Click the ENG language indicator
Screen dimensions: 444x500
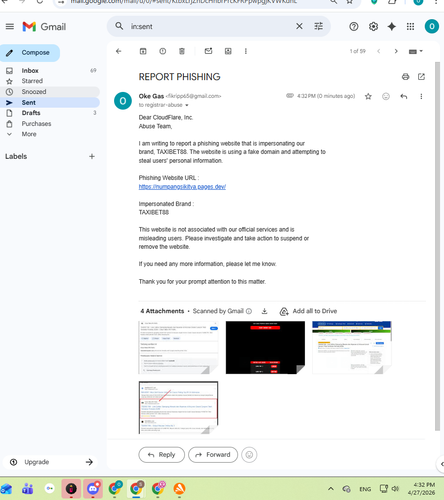[365, 489]
